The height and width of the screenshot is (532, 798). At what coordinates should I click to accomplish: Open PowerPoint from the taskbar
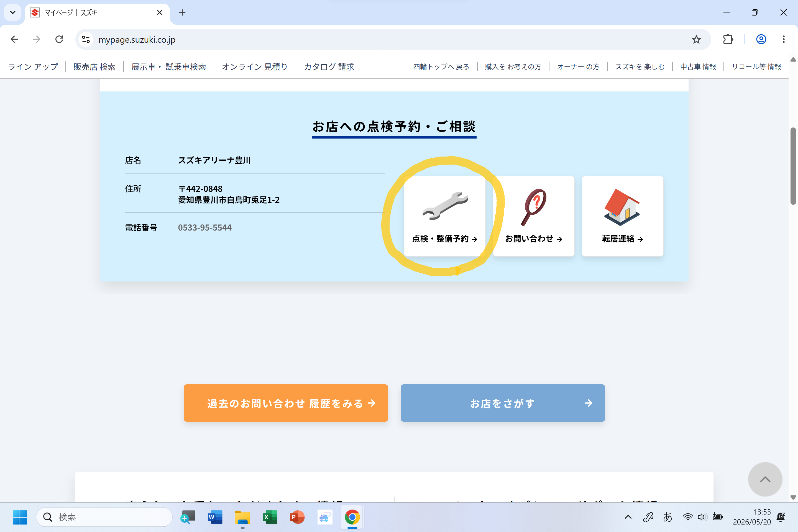click(297, 517)
